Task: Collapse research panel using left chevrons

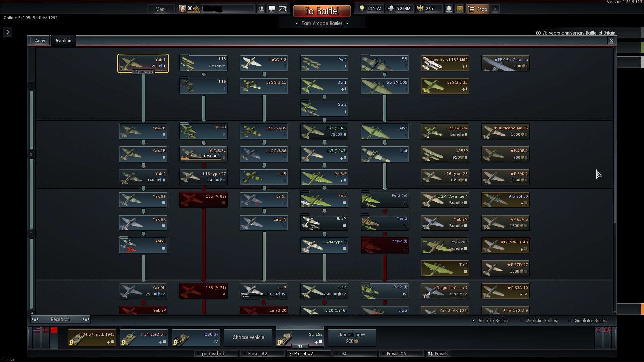Action: click(x=35, y=319)
